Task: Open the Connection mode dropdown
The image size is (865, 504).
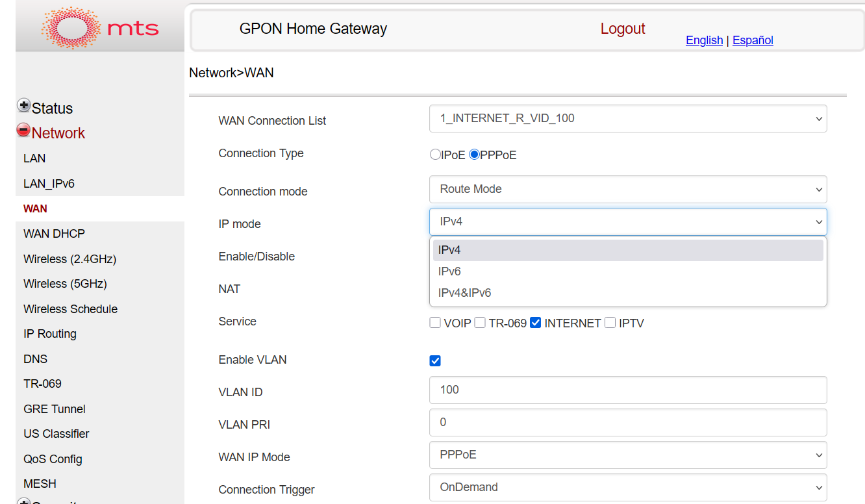Action: point(628,189)
